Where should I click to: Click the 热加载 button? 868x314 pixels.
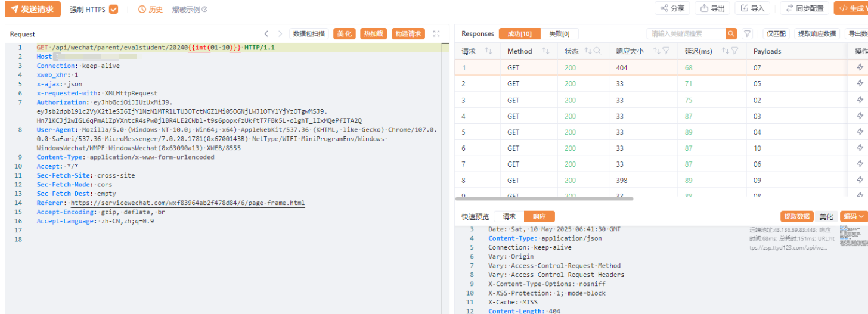tap(374, 34)
